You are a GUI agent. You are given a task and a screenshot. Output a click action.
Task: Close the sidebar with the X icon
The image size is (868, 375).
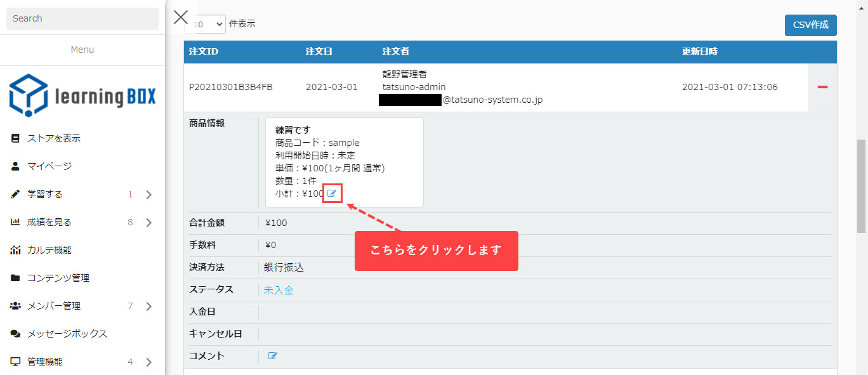click(181, 17)
